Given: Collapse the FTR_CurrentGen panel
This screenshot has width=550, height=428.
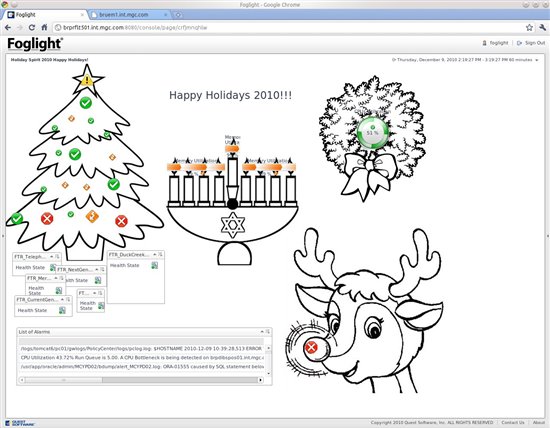Looking at the screenshot, I should [62, 300].
